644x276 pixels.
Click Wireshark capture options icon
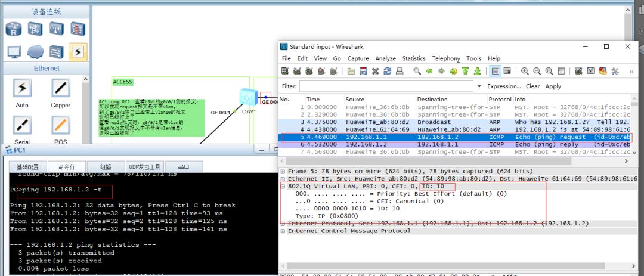[297, 71]
